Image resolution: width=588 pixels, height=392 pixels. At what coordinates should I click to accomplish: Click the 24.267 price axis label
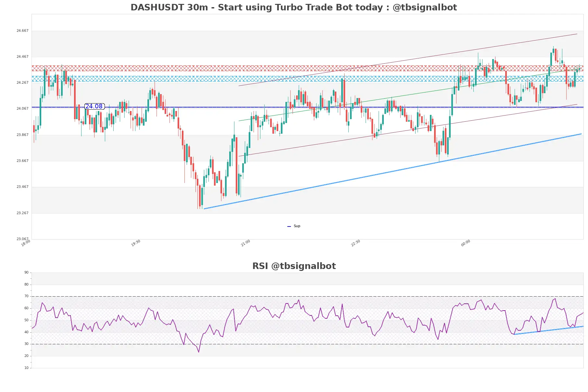coord(22,83)
